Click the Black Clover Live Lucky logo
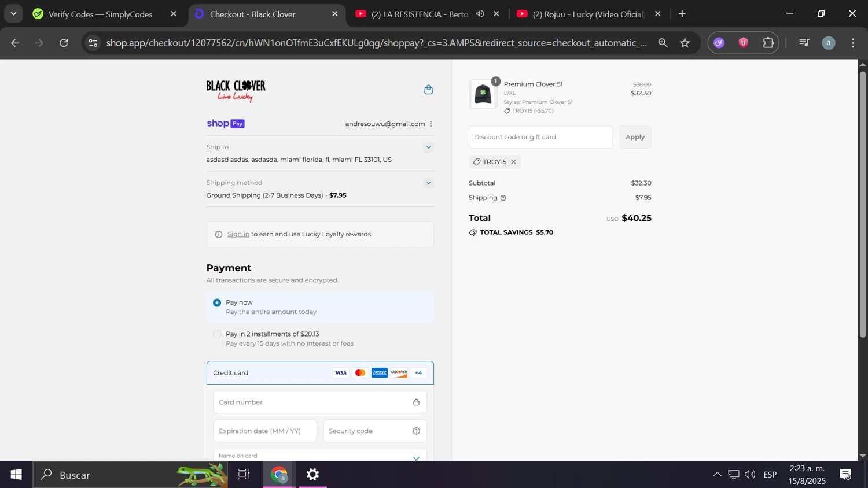Screen dimensions: 868x488 point(236,91)
